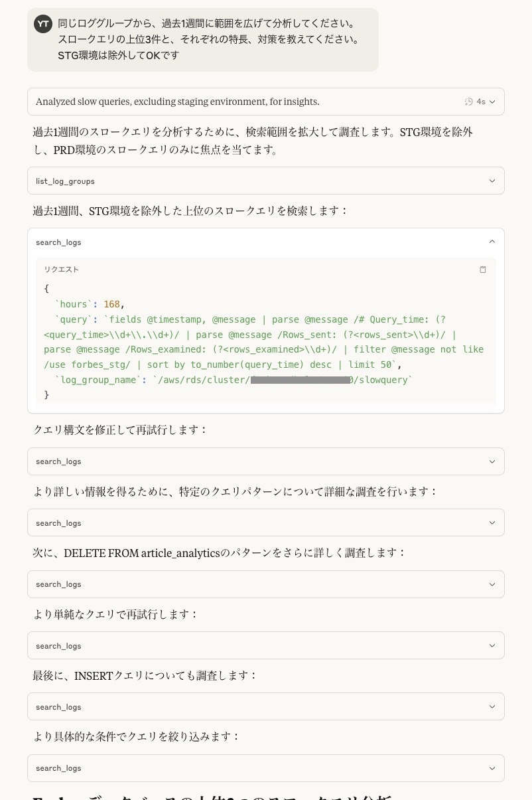Click the clipboard copy icon in the request block
Screen dimensions: 532x800
[483, 270]
